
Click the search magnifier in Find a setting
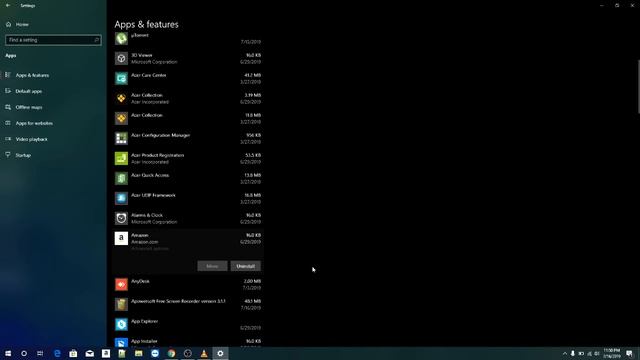97,40
